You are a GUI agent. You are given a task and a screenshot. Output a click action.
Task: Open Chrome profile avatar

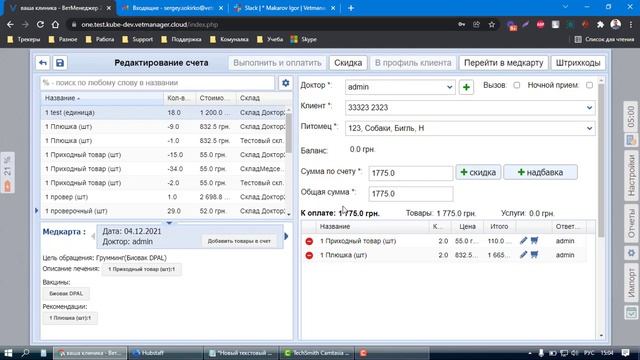click(616, 24)
